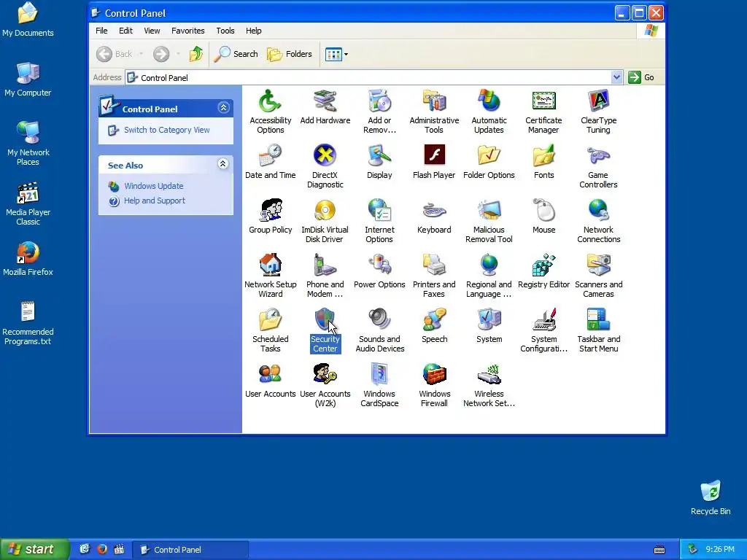Viewport: 747px width, 560px height.
Task: Collapse the Control Panel sidebar section
Action: [x=223, y=108]
